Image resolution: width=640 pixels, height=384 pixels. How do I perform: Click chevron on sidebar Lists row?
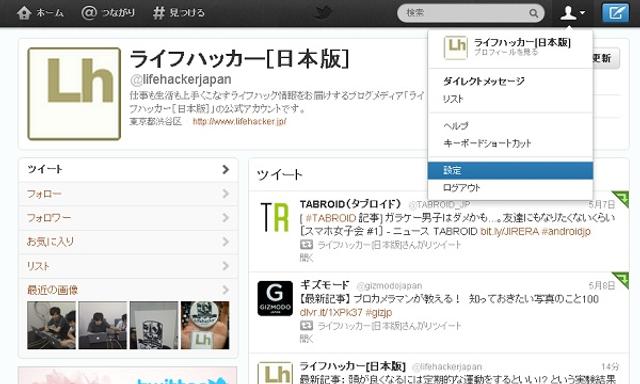225,266
